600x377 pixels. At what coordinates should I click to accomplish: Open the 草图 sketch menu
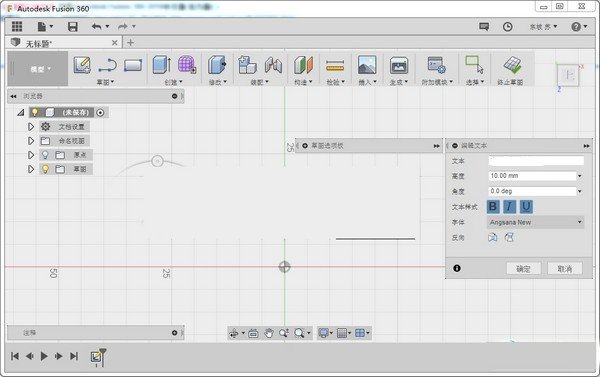[x=105, y=82]
